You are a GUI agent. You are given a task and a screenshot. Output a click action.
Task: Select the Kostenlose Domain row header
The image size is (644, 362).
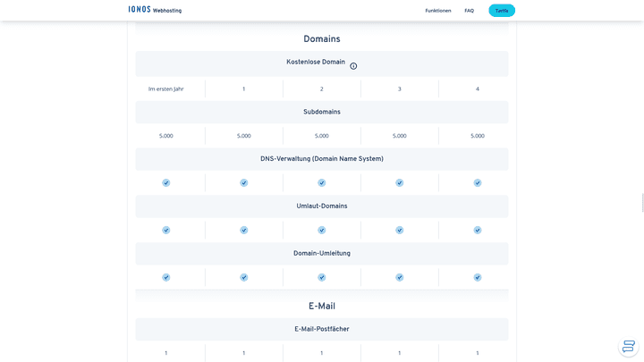(x=316, y=63)
